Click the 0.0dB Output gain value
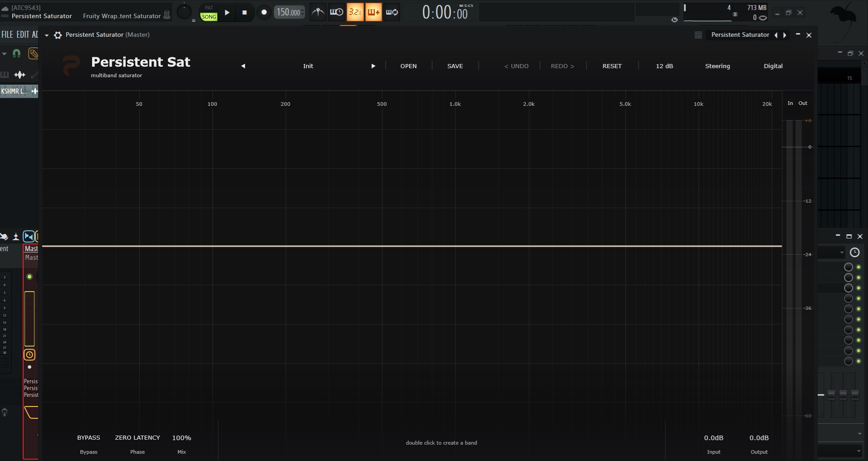The width and height of the screenshot is (868, 461). (x=759, y=438)
